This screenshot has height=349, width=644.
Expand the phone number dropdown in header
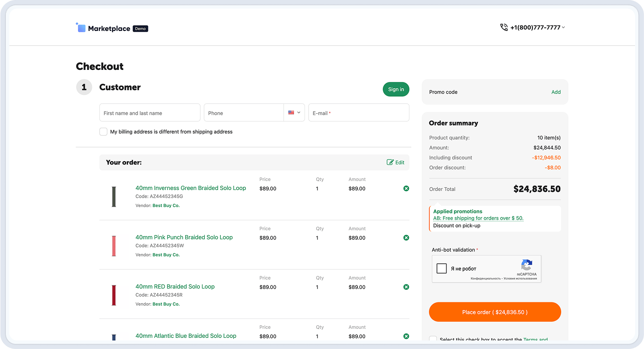(563, 27)
